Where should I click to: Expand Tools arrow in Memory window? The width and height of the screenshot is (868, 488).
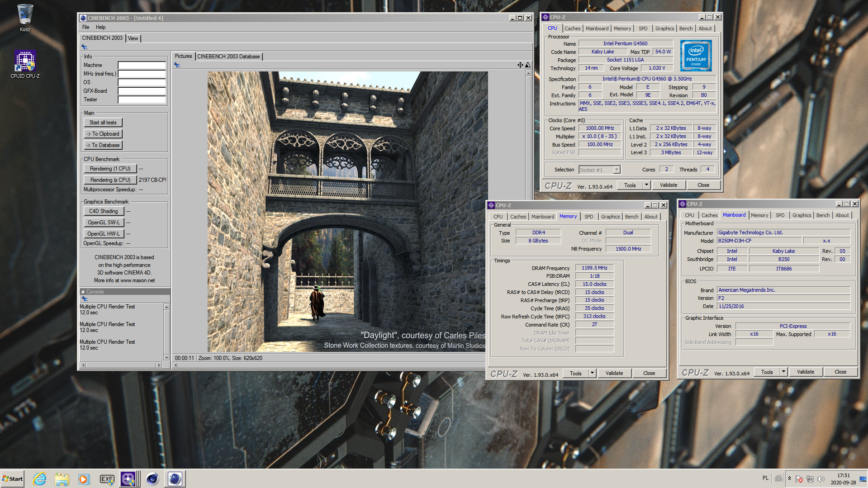[592, 373]
